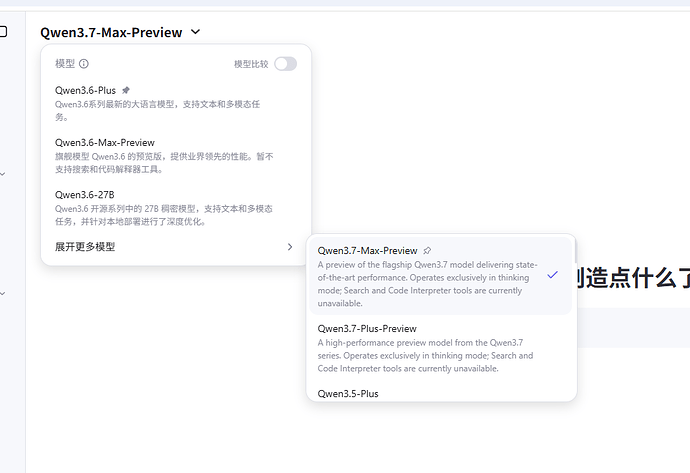
Task: Click the checkmark on selected Qwen3.7-Max-Preview
Action: [552, 275]
